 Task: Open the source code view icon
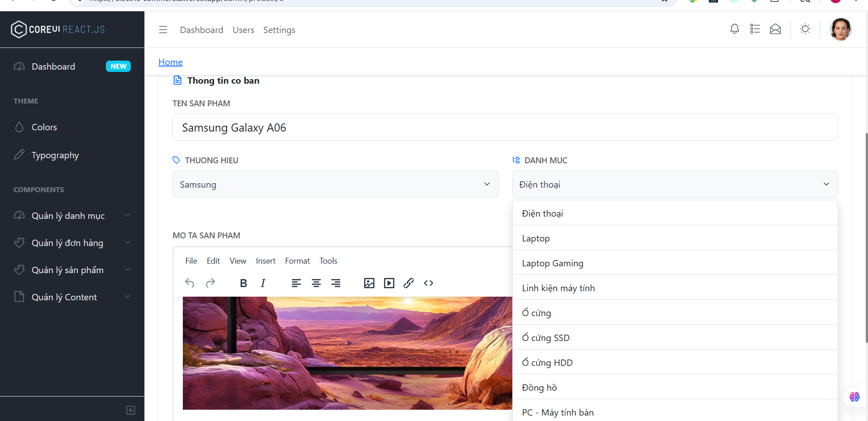[429, 283]
